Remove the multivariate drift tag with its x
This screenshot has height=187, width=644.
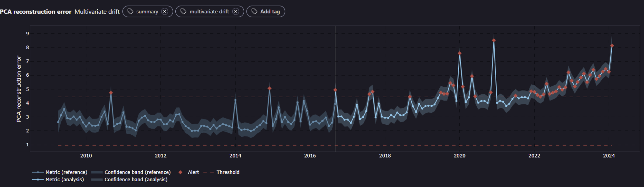click(x=235, y=11)
